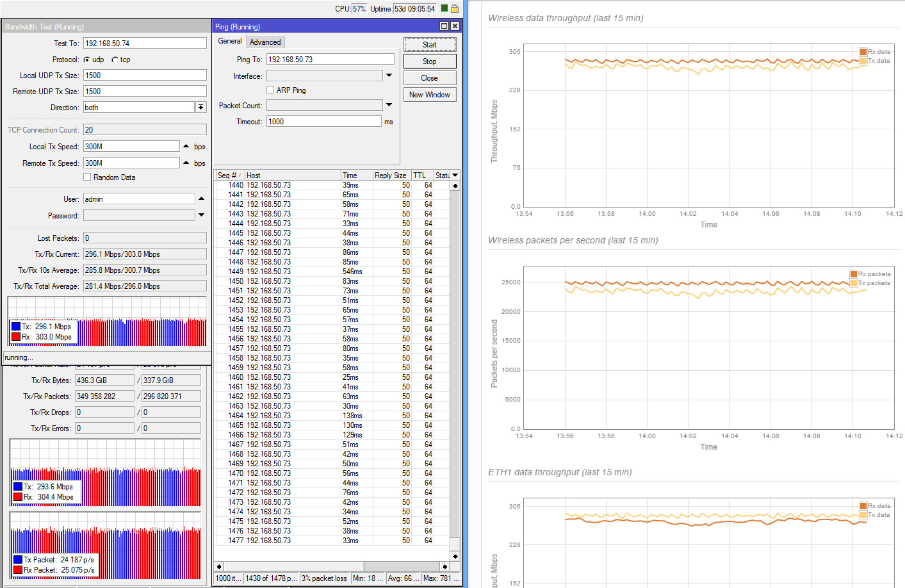Image resolution: width=905 pixels, height=588 pixels.
Task: Click Local Tx Speed up arrow
Action: coord(186,147)
